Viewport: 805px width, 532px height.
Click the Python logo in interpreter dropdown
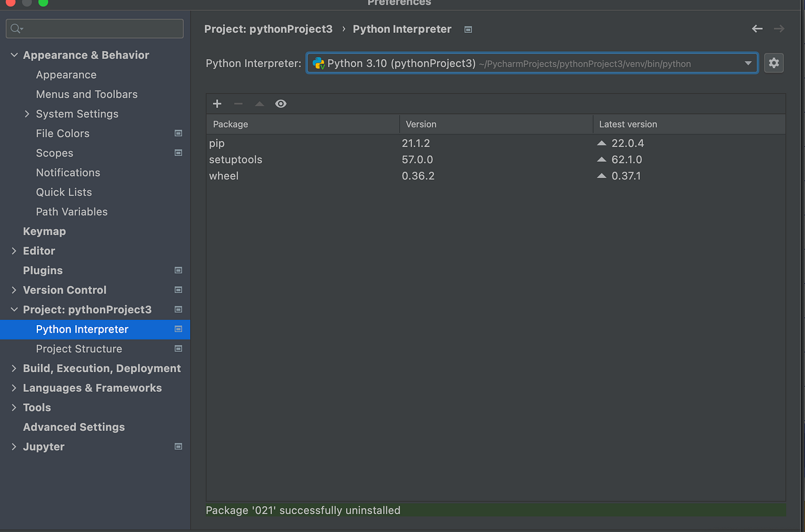[x=319, y=63]
